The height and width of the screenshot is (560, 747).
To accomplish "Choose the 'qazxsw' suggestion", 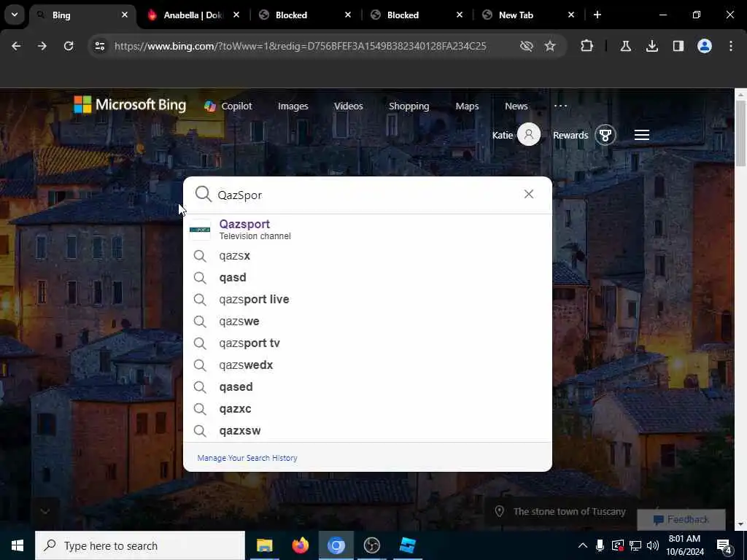I will tap(368, 430).
